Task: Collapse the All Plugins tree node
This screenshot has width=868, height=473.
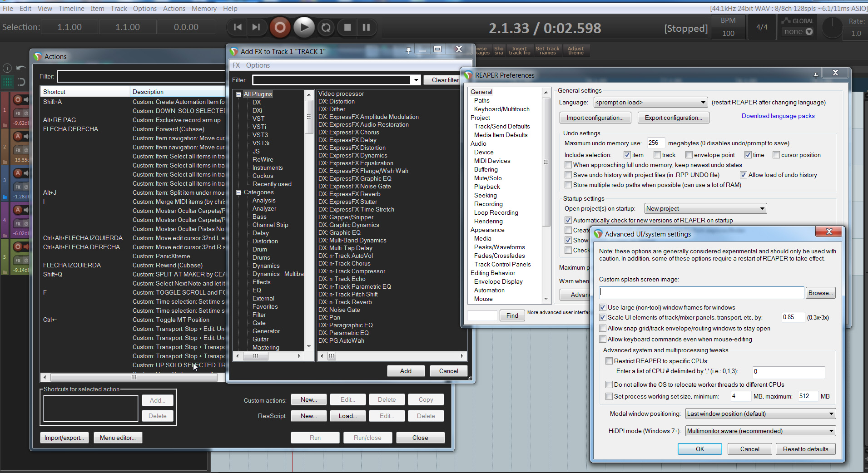Action: coord(238,94)
